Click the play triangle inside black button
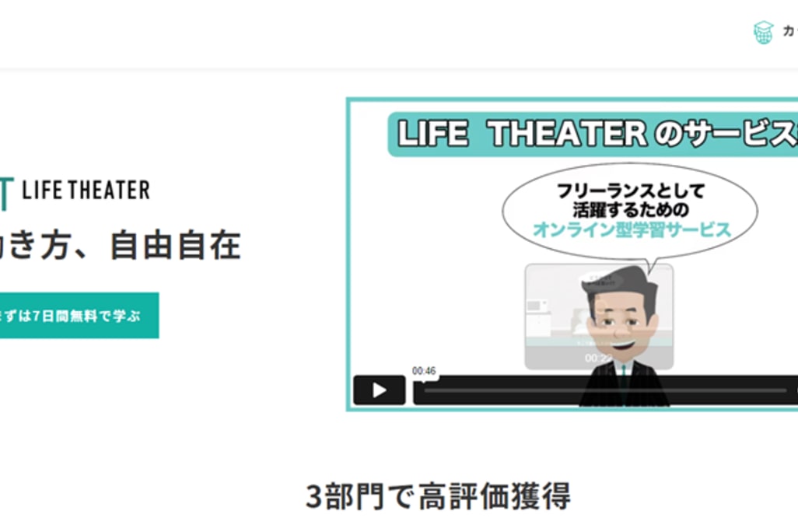Viewport: 798px width, 532px height. (380, 390)
